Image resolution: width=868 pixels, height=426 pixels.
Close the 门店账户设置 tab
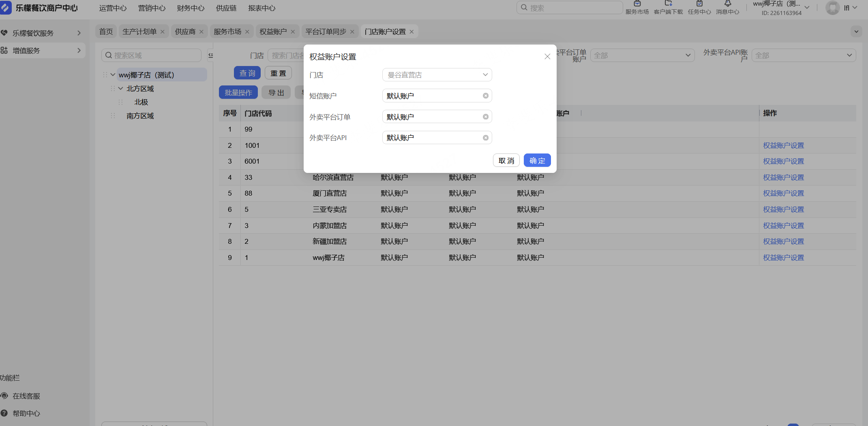tap(411, 32)
